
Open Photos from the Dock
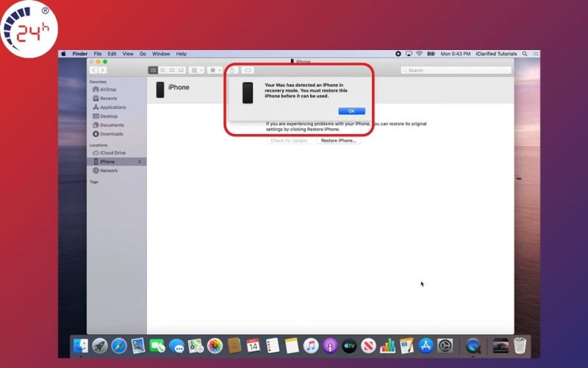pyautogui.click(x=215, y=345)
